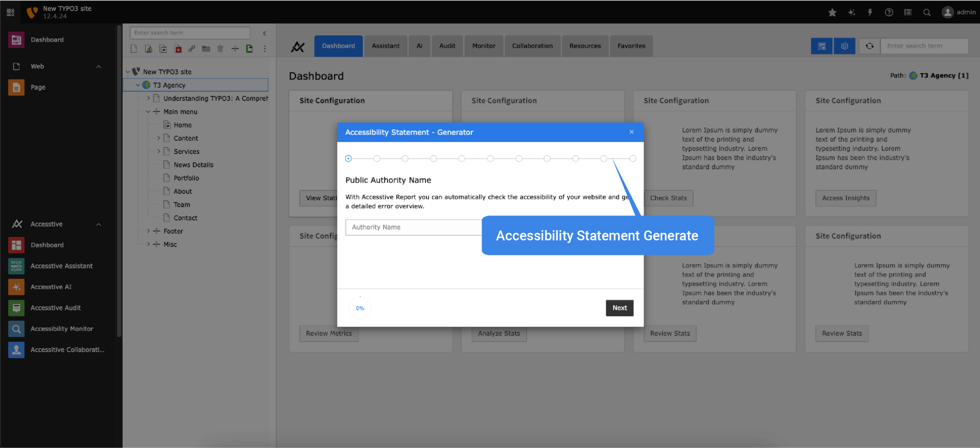Image resolution: width=980 pixels, height=448 pixels.
Task: Open the top bar search magnifier
Action: tap(927, 12)
